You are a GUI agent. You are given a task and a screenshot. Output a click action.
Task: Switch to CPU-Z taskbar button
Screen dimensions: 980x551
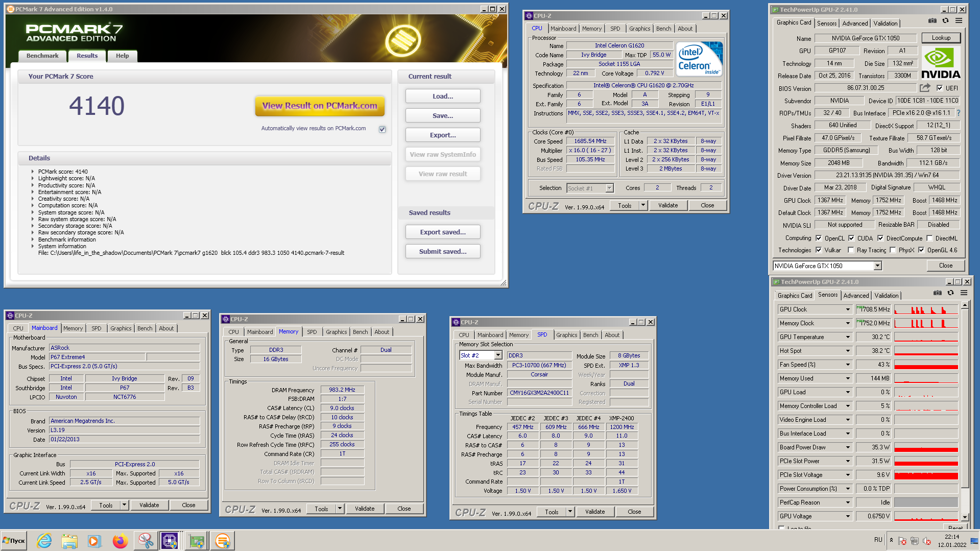(x=170, y=541)
